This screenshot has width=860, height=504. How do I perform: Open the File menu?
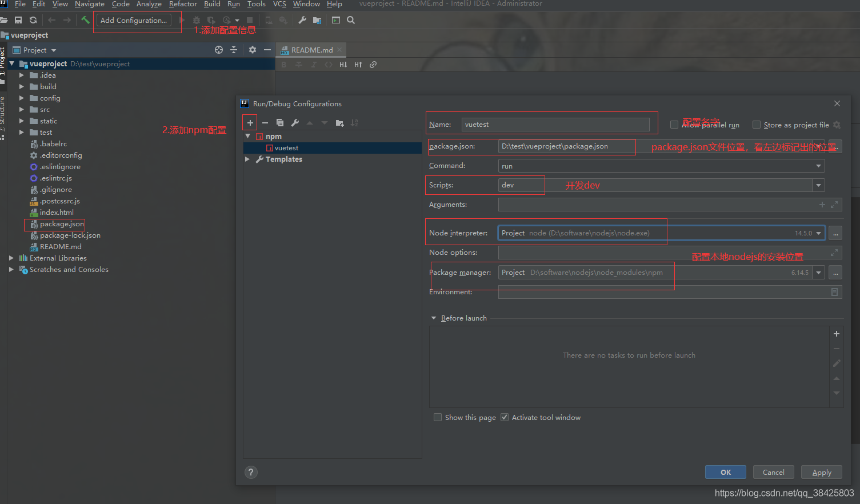click(x=20, y=4)
